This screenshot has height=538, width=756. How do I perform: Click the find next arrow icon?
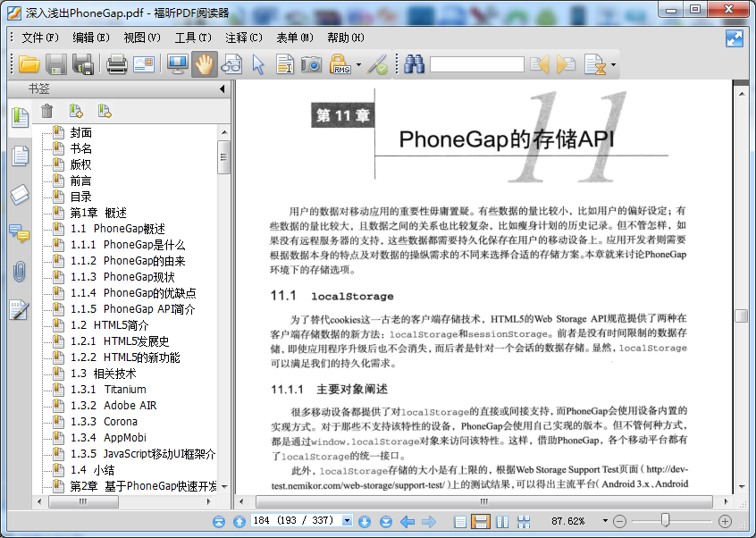[x=566, y=64]
